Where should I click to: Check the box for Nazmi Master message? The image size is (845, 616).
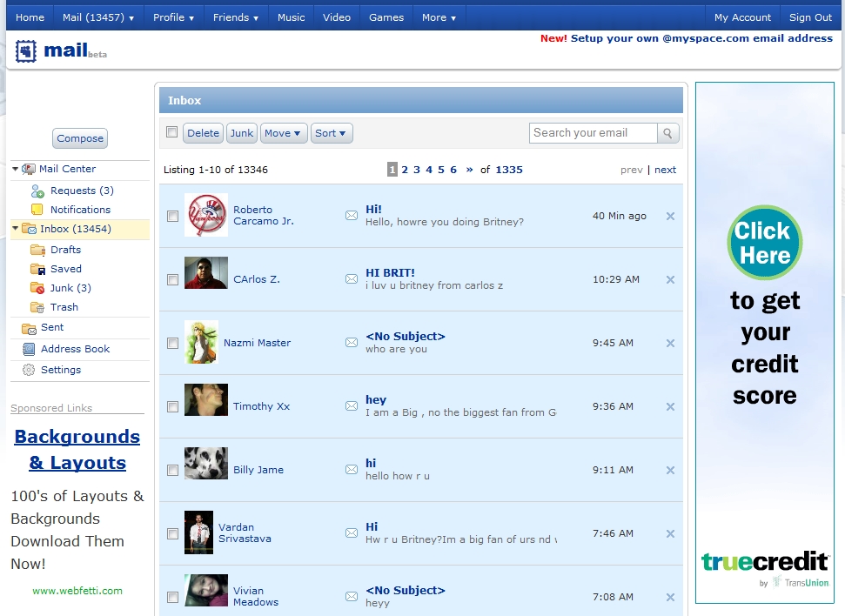[172, 344]
